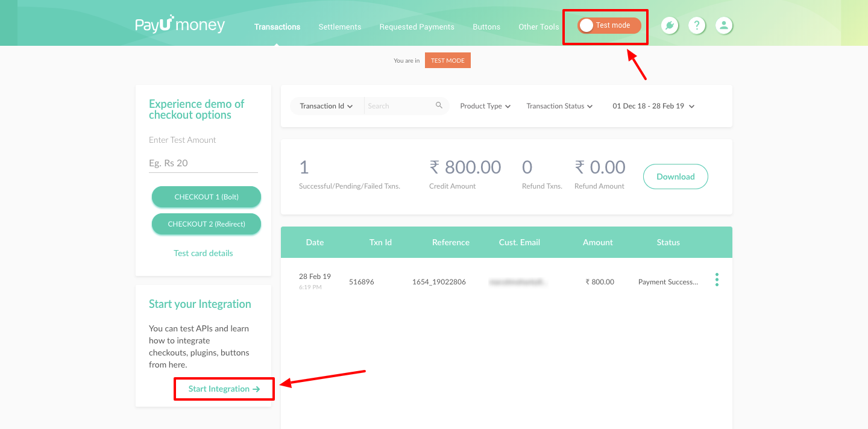Open the help question mark icon
The image size is (868, 429).
point(697,25)
